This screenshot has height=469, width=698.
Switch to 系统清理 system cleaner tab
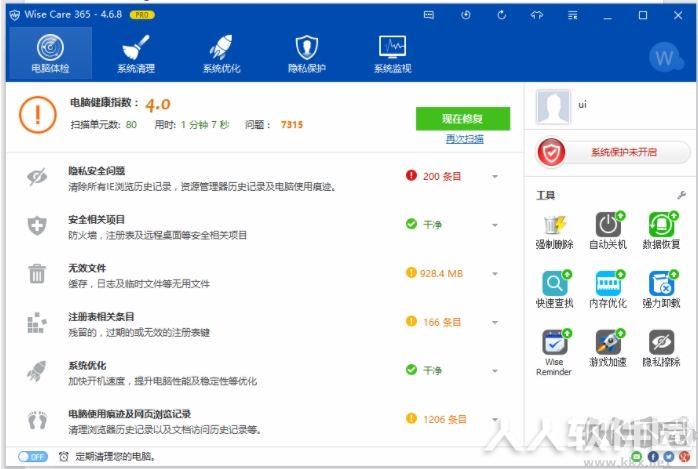tap(136, 53)
